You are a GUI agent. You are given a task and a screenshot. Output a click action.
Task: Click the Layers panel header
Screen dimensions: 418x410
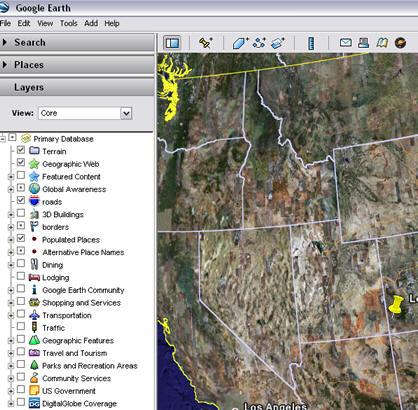click(x=77, y=87)
